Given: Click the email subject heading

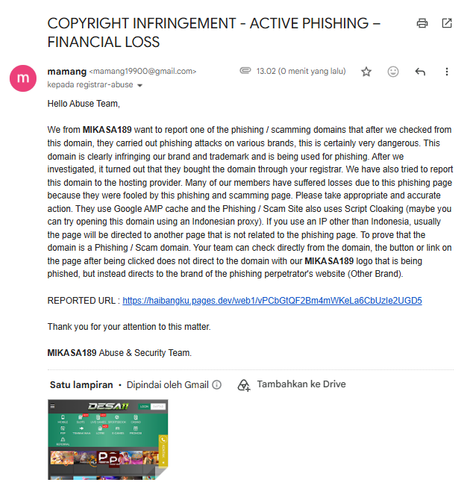Looking at the screenshot, I should click(214, 33).
